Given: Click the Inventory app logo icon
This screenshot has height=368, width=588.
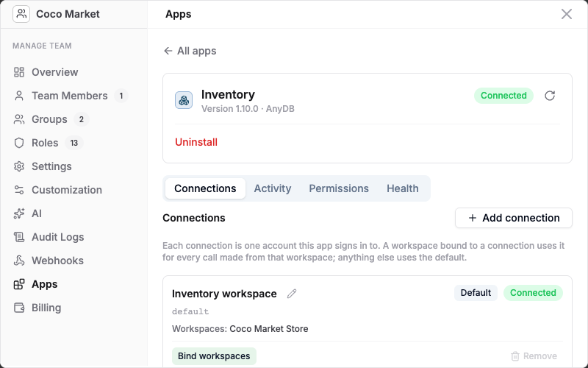Looking at the screenshot, I should 184,100.
